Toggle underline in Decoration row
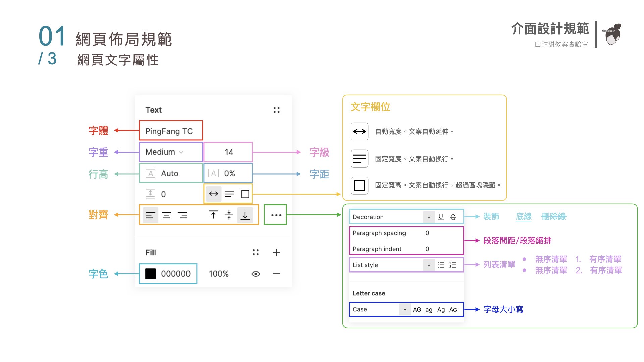 [441, 217]
